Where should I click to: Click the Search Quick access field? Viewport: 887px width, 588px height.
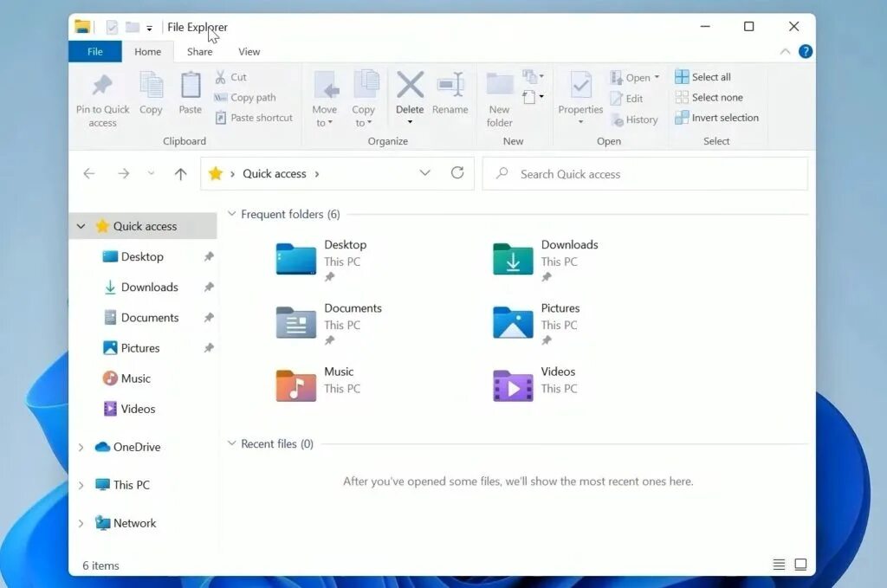tap(644, 173)
